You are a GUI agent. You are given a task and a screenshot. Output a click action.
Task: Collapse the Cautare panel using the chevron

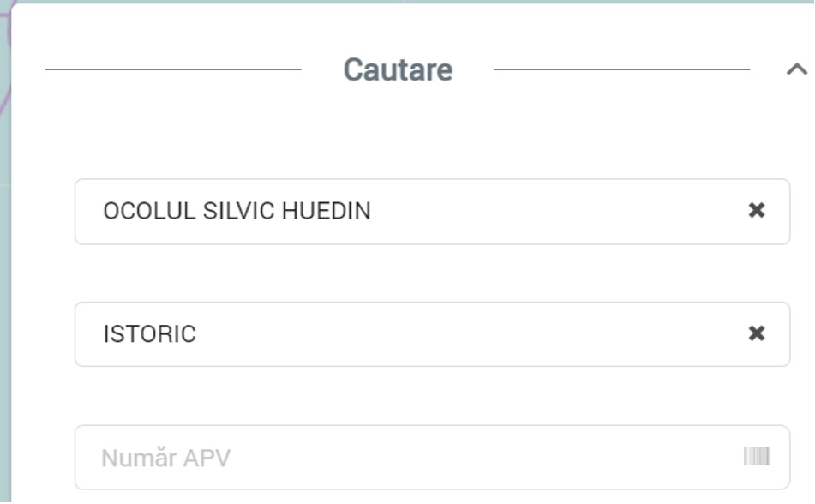pos(796,69)
